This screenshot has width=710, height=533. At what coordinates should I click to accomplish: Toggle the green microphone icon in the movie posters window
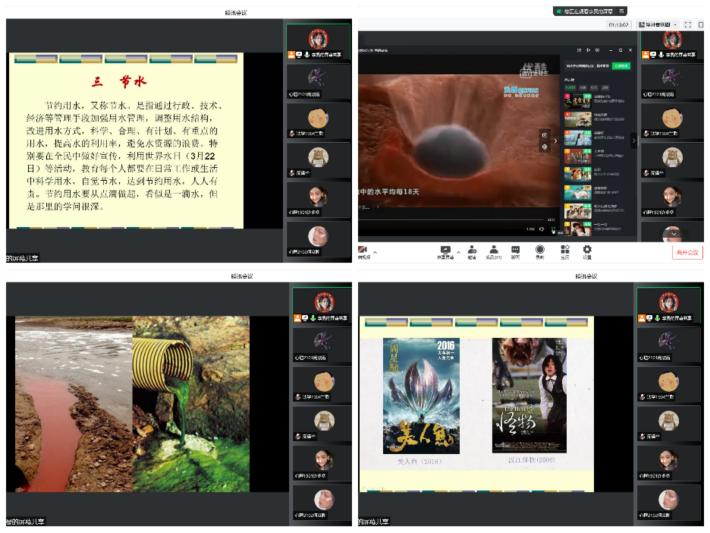(x=657, y=318)
